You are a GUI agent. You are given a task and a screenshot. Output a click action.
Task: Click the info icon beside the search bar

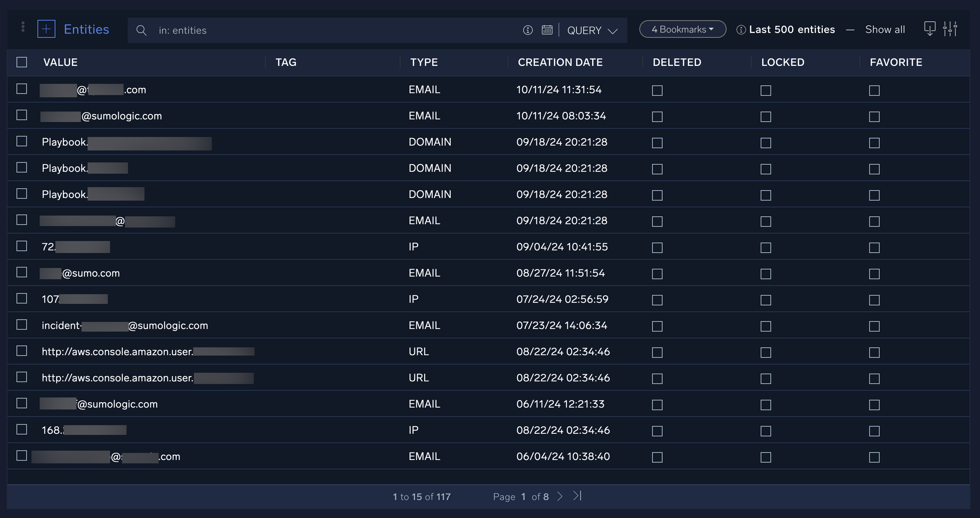tap(528, 30)
